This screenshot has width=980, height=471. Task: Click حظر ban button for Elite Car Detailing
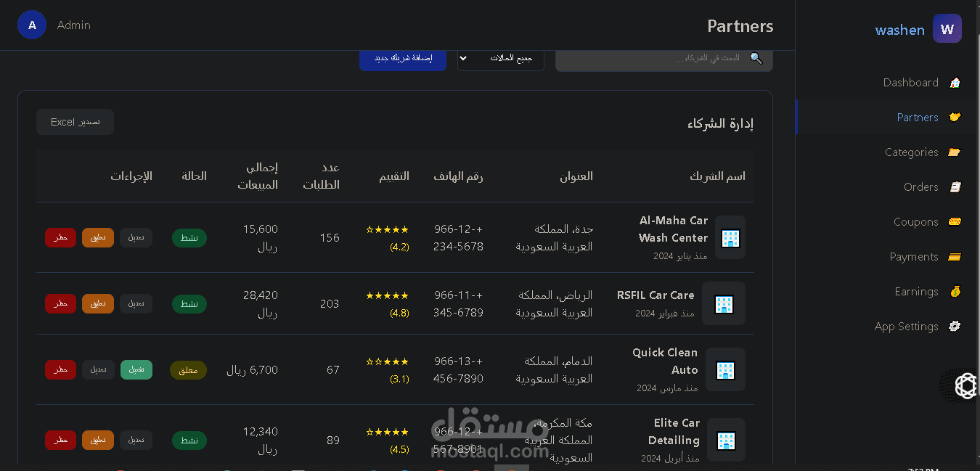60,440
